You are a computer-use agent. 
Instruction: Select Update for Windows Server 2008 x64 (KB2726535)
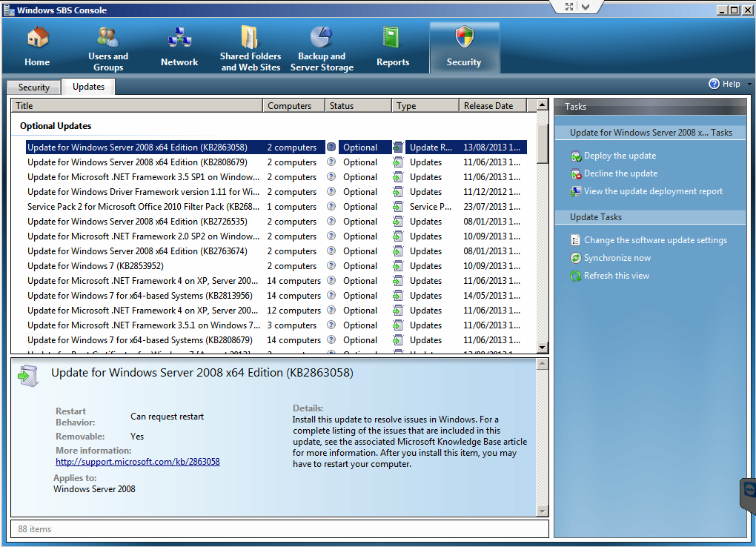[276, 222]
